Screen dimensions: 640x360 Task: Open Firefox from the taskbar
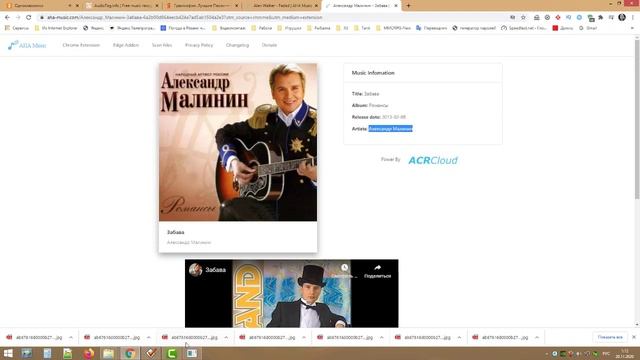coord(88,353)
